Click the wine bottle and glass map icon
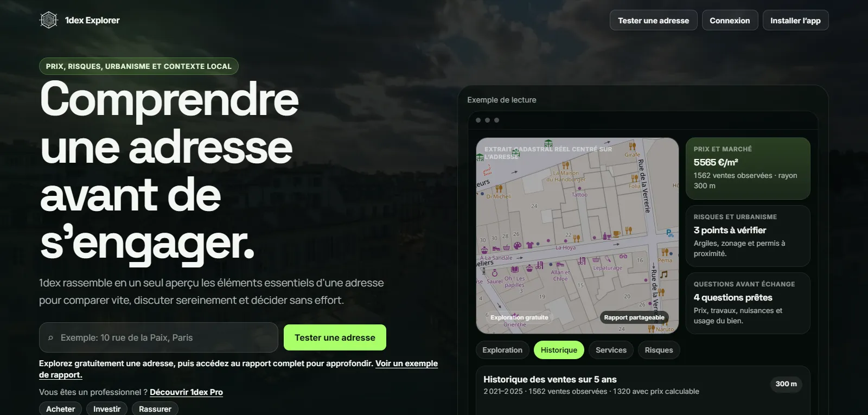Viewport: 868px width, 415px height. click(x=607, y=237)
